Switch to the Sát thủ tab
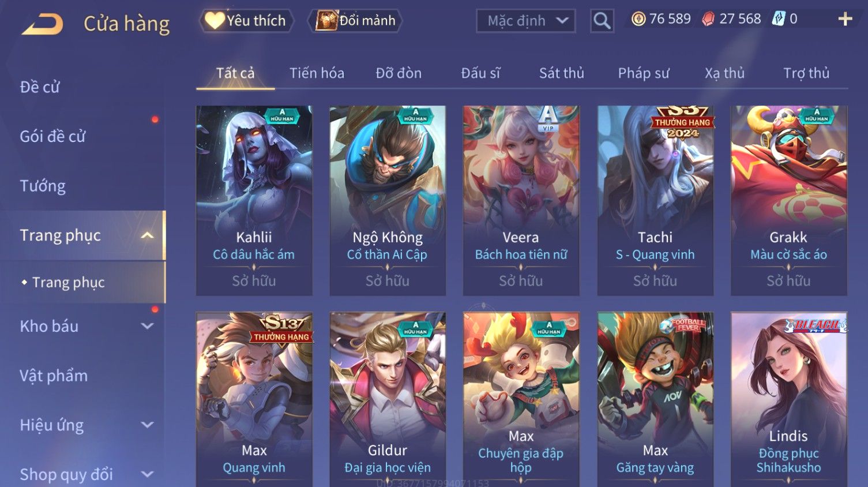The image size is (868, 487). 561,73
